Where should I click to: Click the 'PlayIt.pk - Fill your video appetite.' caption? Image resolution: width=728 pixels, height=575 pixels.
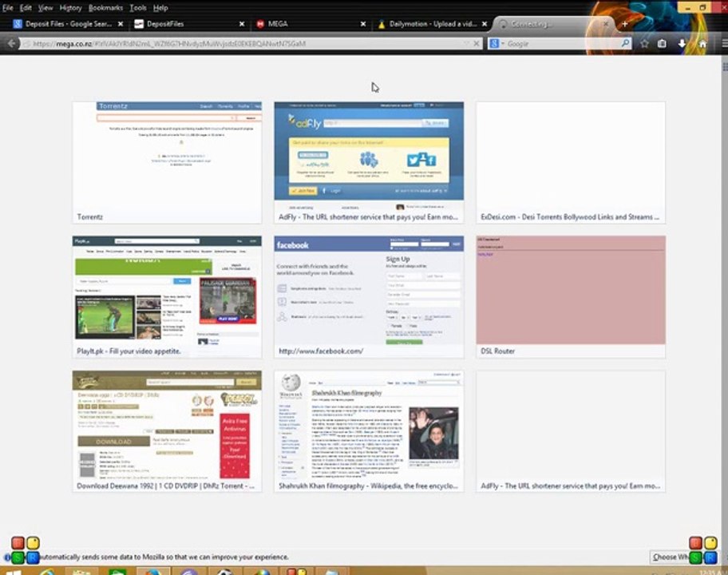tap(129, 351)
